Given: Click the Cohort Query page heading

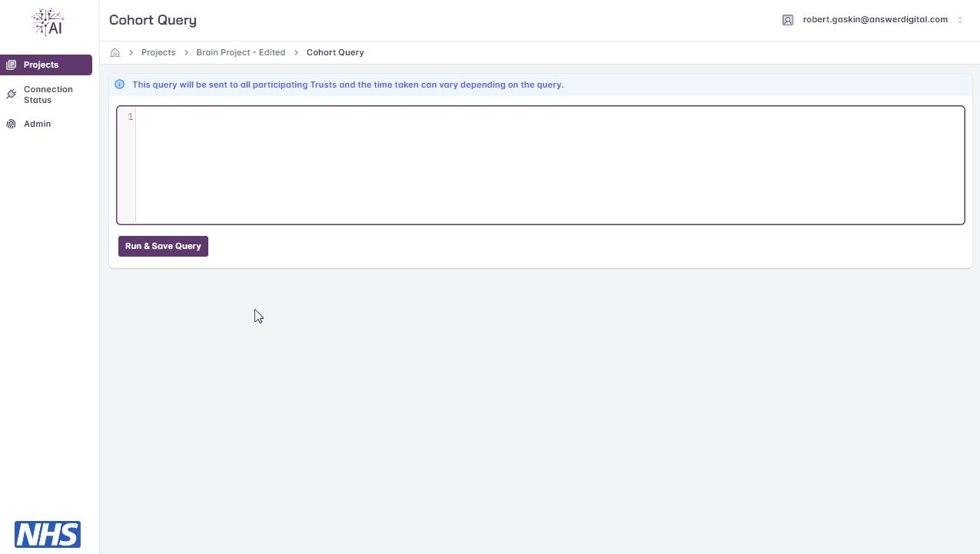Looking at the screenshot, I should [x=153, y=20].
